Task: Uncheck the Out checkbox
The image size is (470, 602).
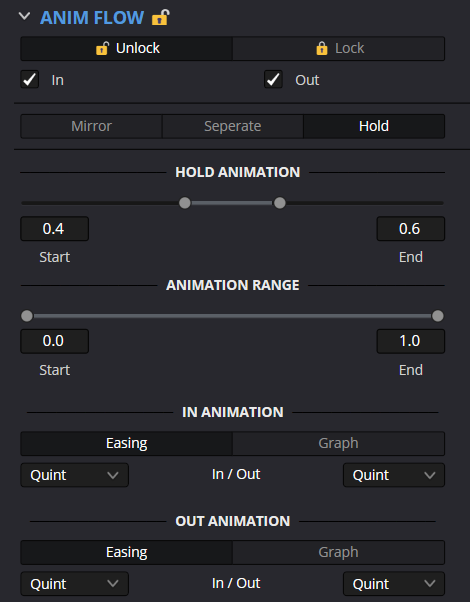Action: (x=273, y=79)
